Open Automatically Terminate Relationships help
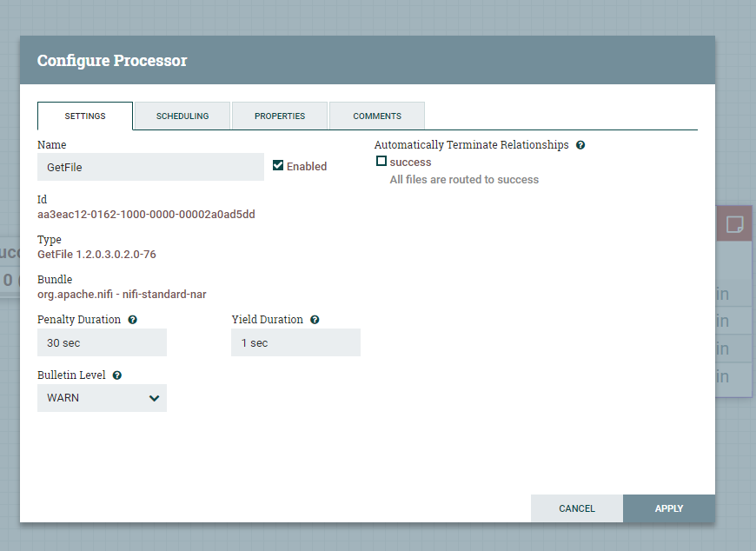 pos(580,145)
